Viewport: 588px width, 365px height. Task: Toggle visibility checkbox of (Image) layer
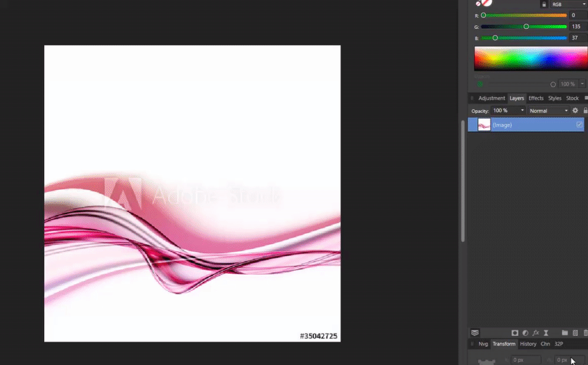[x=579, y=125]
